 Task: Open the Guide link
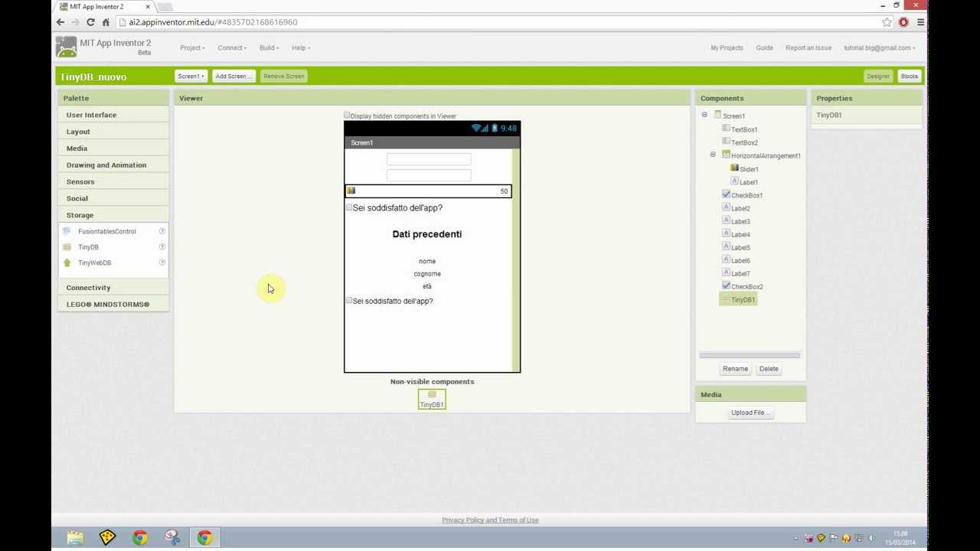[x=764, y=47]
